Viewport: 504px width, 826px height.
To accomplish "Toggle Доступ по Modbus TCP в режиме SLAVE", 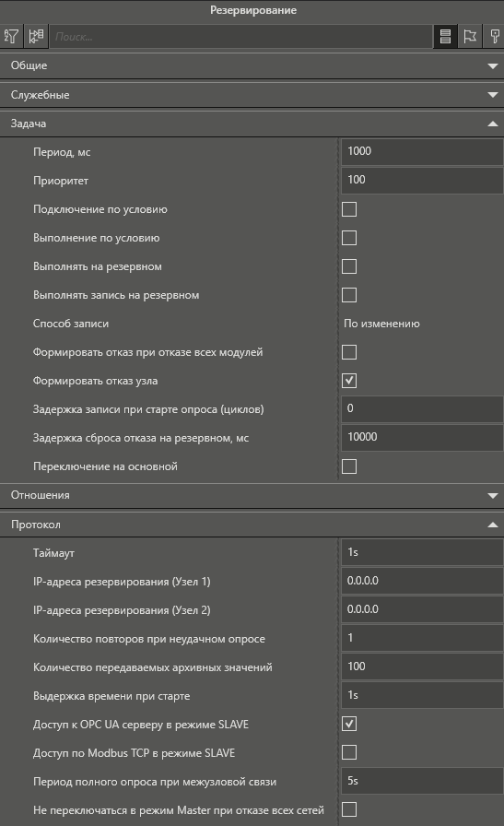I will [349, 752].
